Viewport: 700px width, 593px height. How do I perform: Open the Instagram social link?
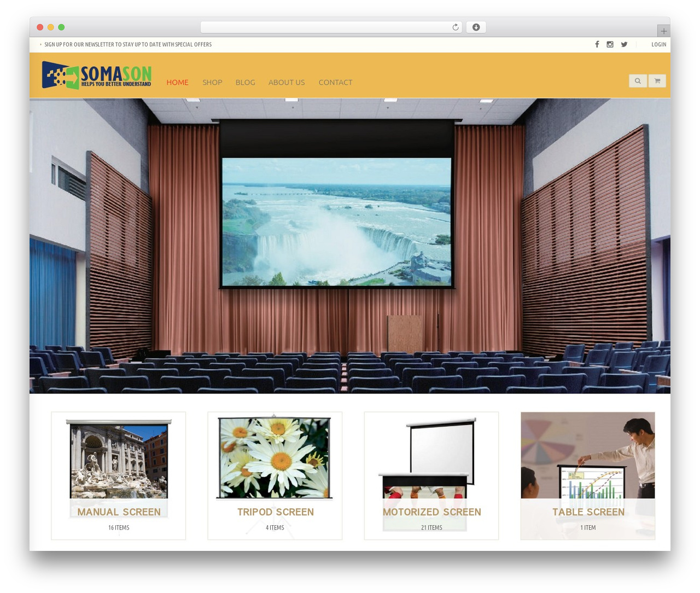click(610, 44)
